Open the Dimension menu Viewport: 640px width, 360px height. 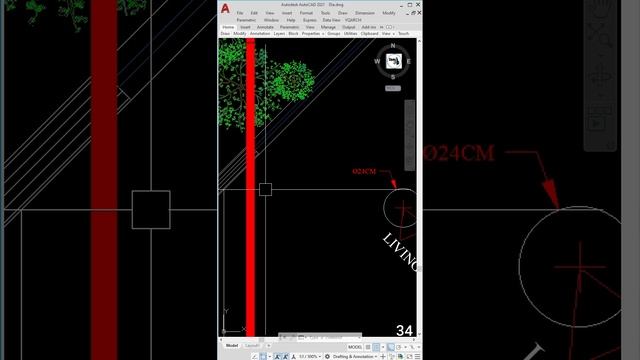(x=365, y=13)
